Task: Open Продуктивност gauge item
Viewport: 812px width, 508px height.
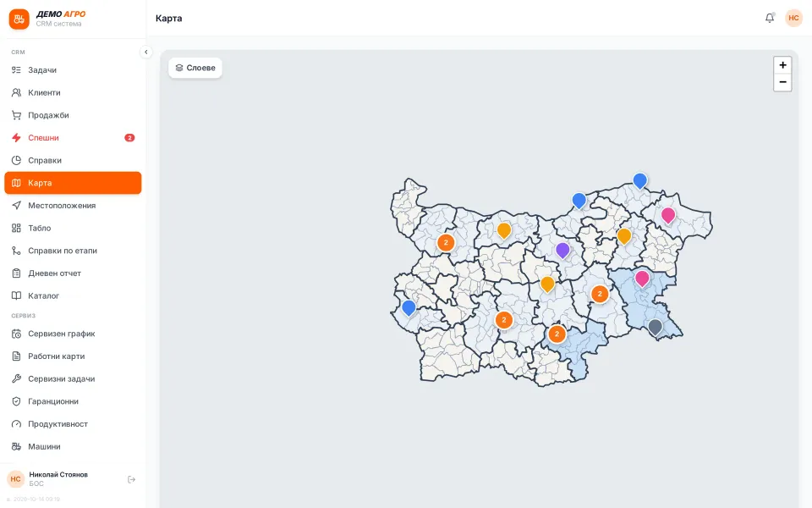Action: click(x=73, y=424)
